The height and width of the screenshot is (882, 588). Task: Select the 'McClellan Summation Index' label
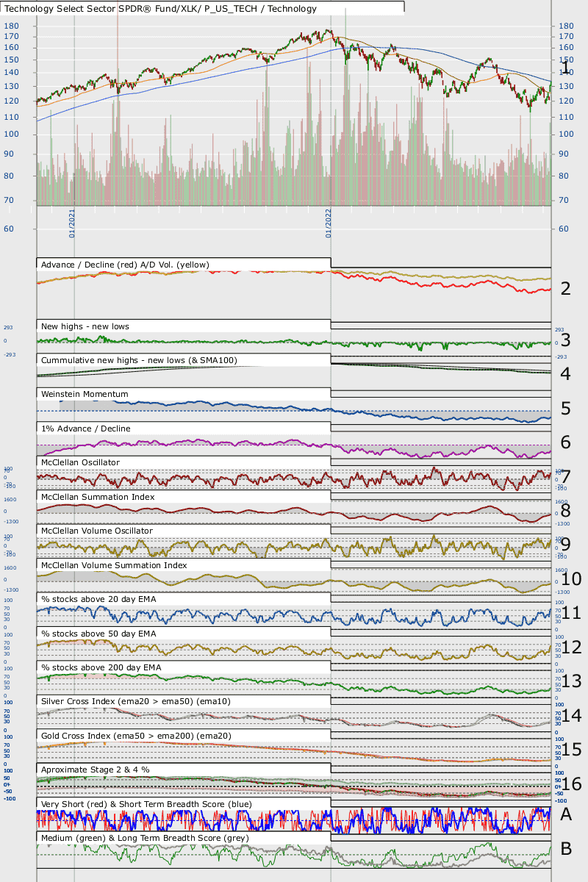pyautogui.click(x=98, y=497)
